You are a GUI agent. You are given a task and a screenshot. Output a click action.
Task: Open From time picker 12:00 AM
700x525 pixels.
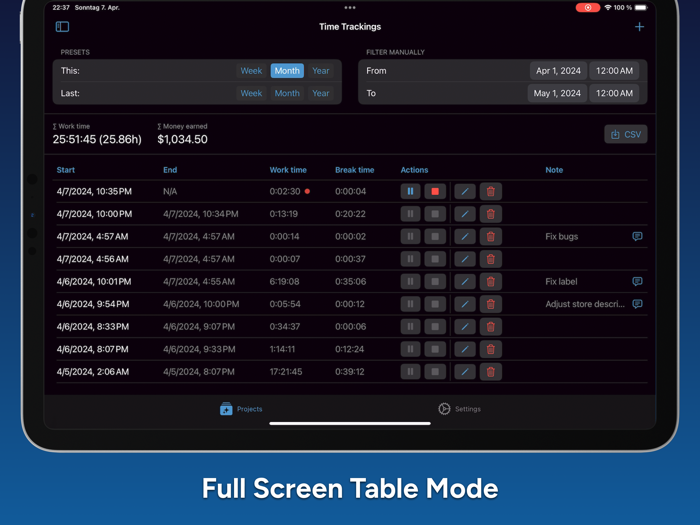(614, 71)
